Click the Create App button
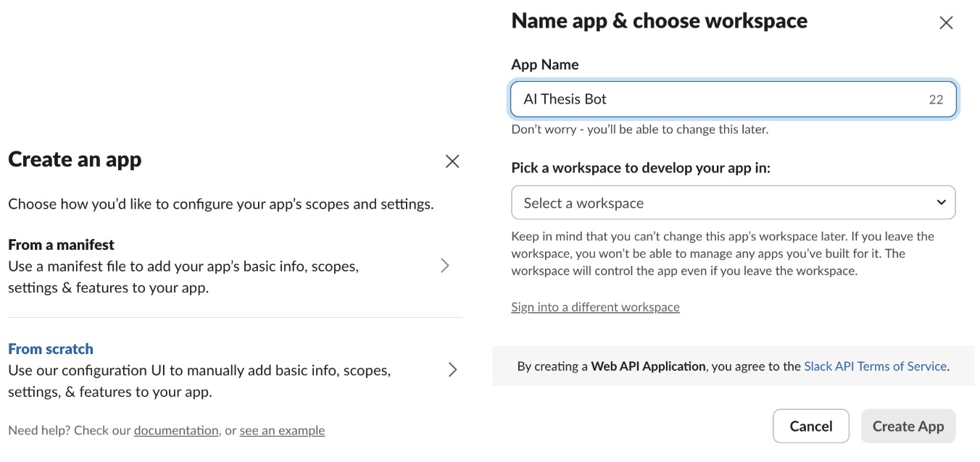The width and height of the screenshot is (980, 462). tap(908, 427)
